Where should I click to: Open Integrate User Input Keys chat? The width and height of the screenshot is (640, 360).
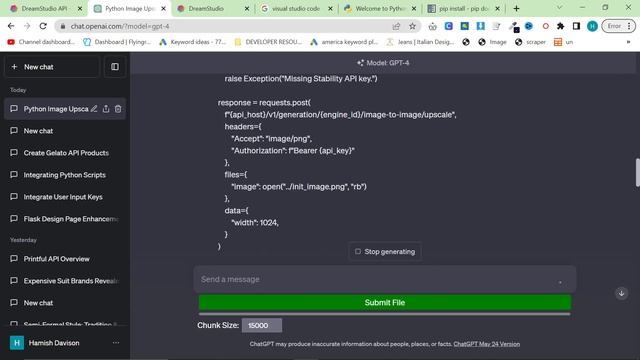point(65,197)
